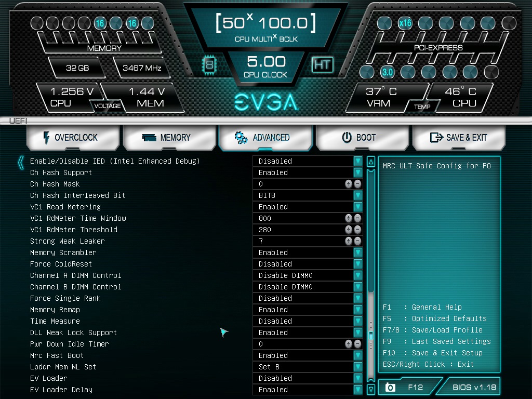This screenshot has height=399, width=532.
Task: Go to Save & Exit tab
Action: 459,137
